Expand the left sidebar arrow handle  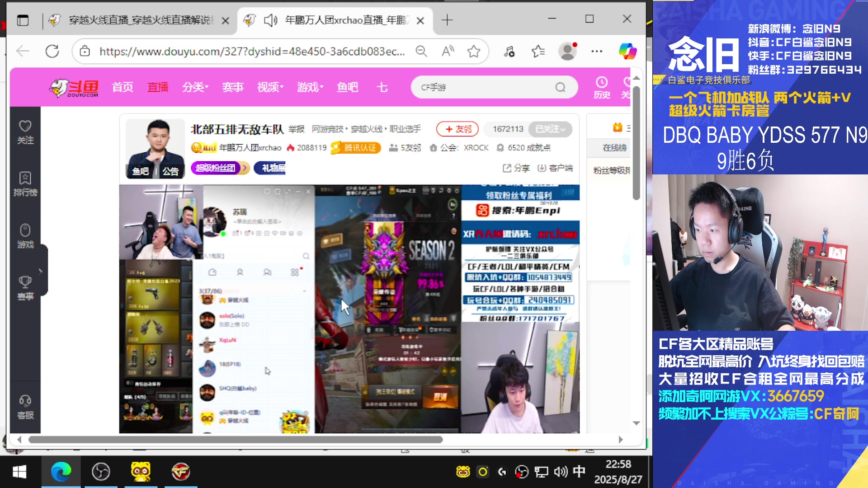click(41, 271)
